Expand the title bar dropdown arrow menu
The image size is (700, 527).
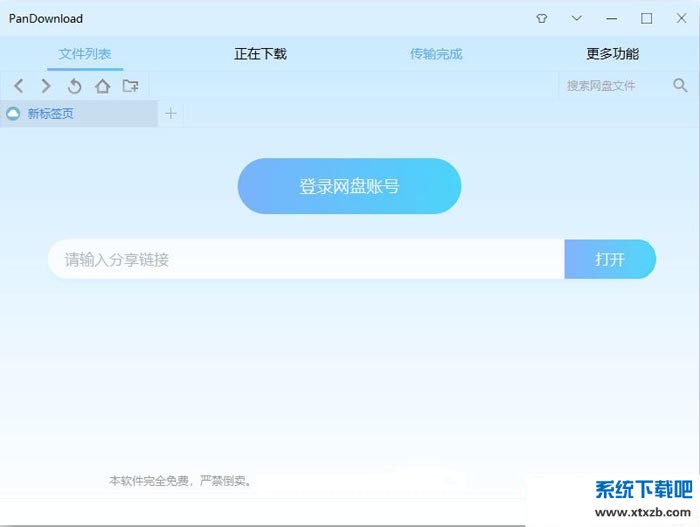(x=576, y=18)
